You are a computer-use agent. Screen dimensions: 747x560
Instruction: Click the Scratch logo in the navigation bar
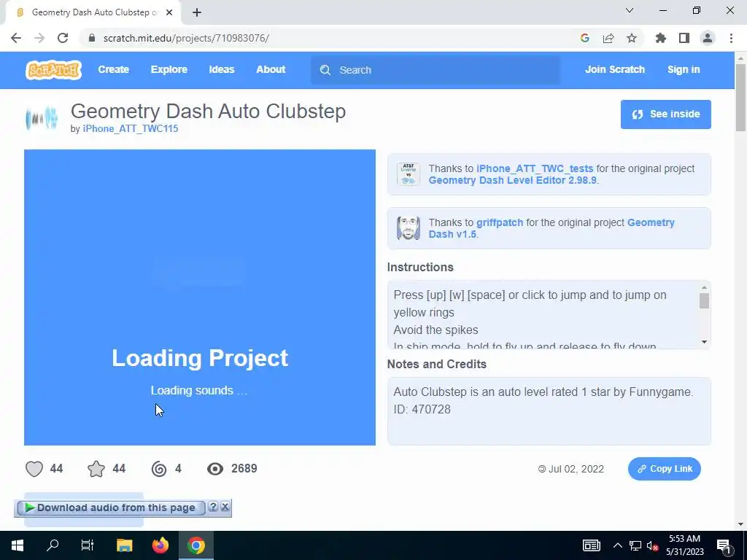[53, 70]
